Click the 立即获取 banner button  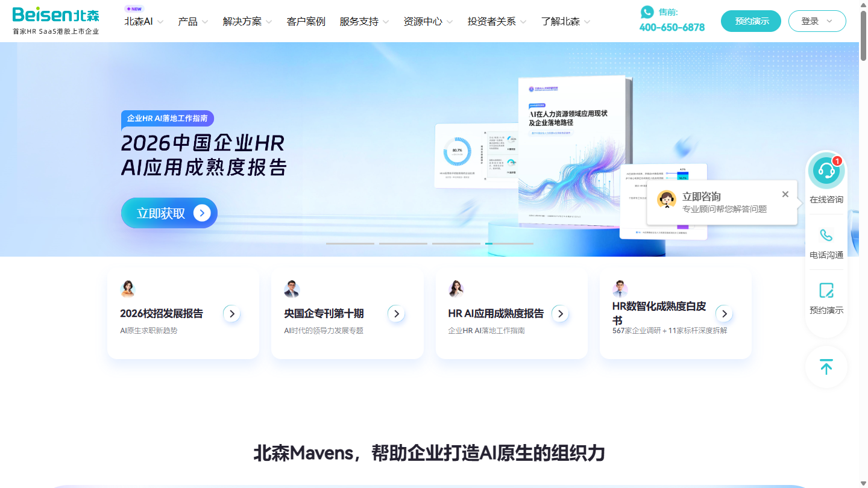[169, 213]
